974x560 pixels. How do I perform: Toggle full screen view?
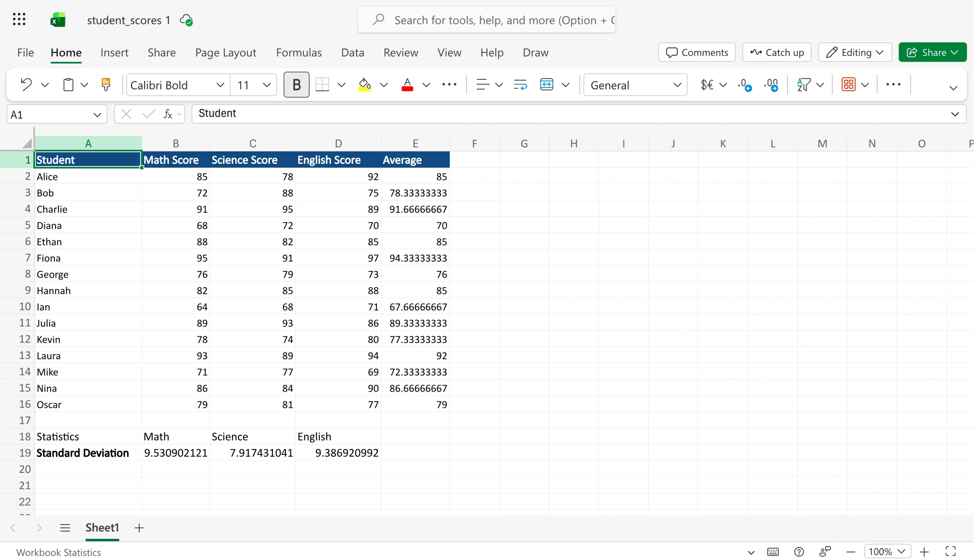pyautogui.click(x=950, y=552)
